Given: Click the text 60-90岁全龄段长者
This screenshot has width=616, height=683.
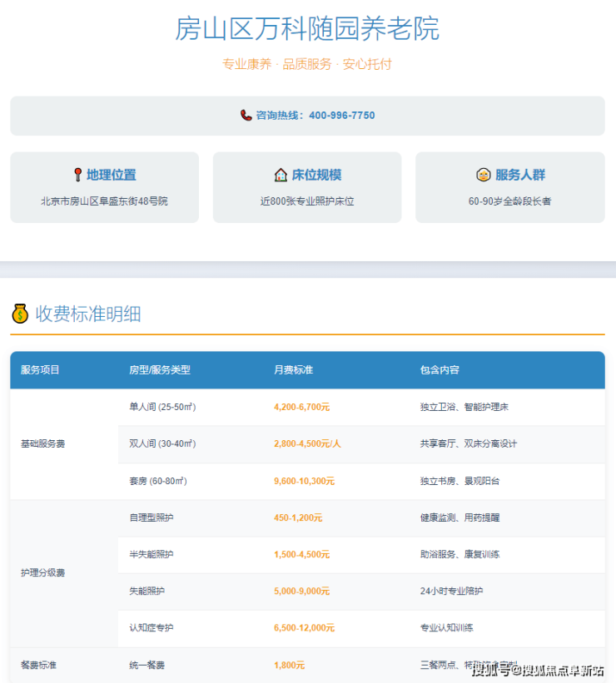Looking at the screenshot, I should pos(510,201).
